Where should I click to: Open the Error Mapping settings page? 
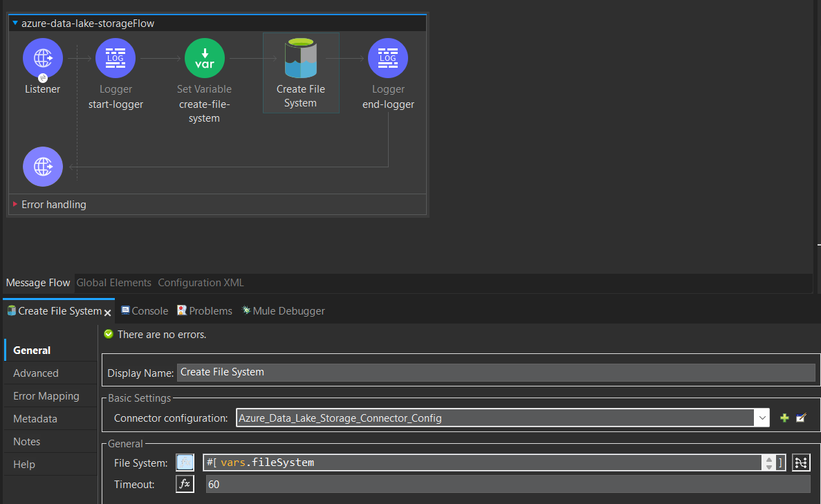pyautogui.click(x=45, y=395)
